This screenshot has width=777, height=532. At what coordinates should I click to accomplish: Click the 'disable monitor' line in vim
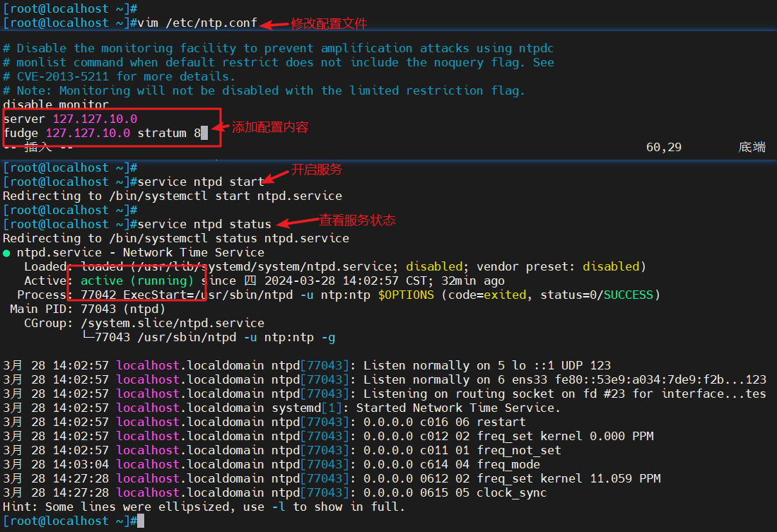coord(55,105)
